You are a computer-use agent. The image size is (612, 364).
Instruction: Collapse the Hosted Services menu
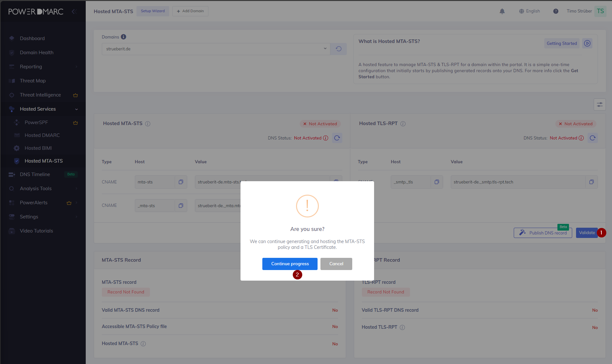point(76,109)
